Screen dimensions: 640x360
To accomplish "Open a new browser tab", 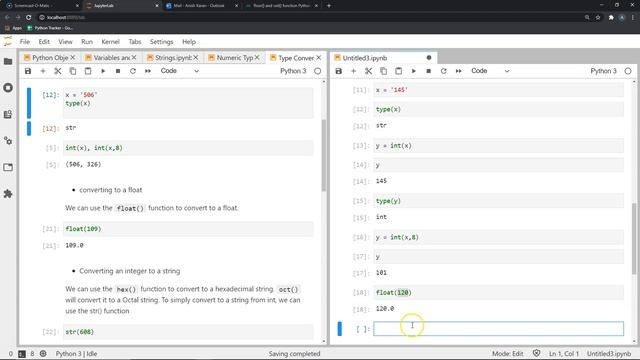I will pyautogui.click(x=329, y=6).
